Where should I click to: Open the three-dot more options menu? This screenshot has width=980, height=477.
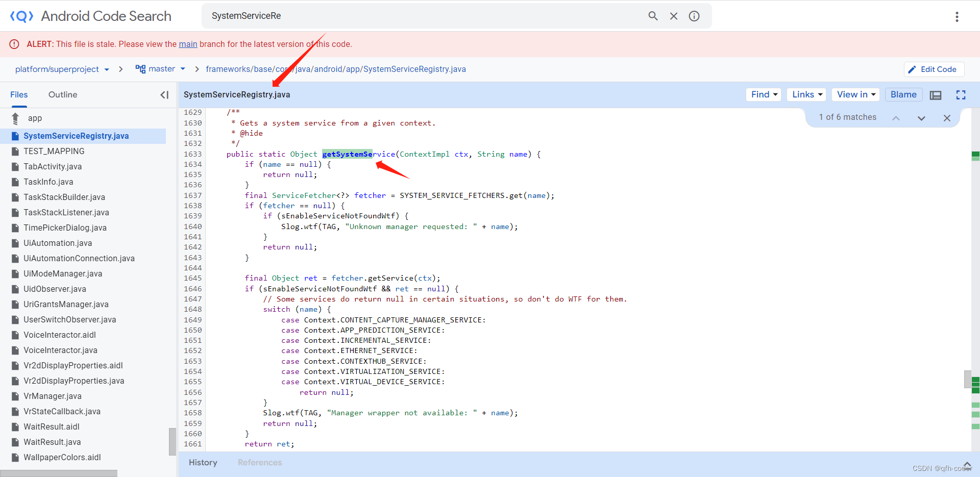tap(957, 17)
